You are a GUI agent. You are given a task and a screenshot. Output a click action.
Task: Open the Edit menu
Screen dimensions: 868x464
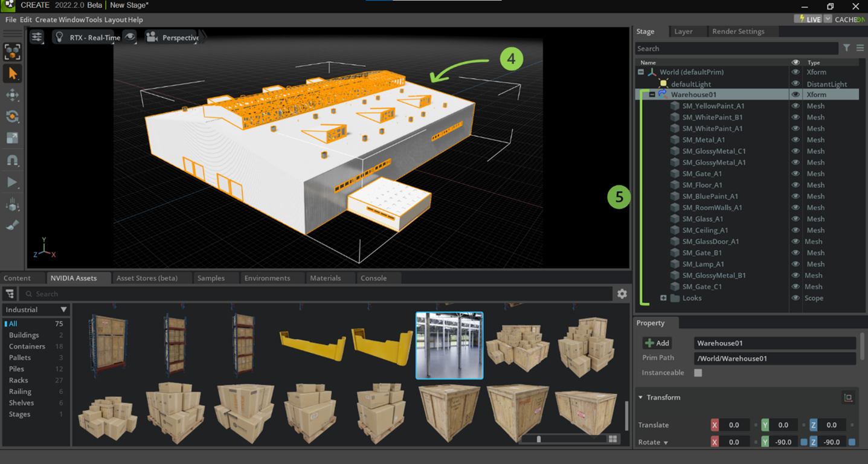pyautogui.click(x=26, y=19)
